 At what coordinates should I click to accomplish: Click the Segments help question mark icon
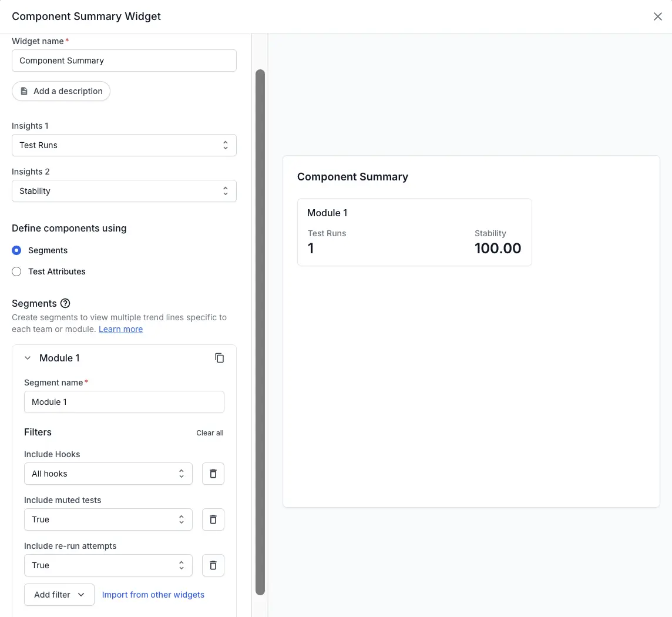pos(65,303)
